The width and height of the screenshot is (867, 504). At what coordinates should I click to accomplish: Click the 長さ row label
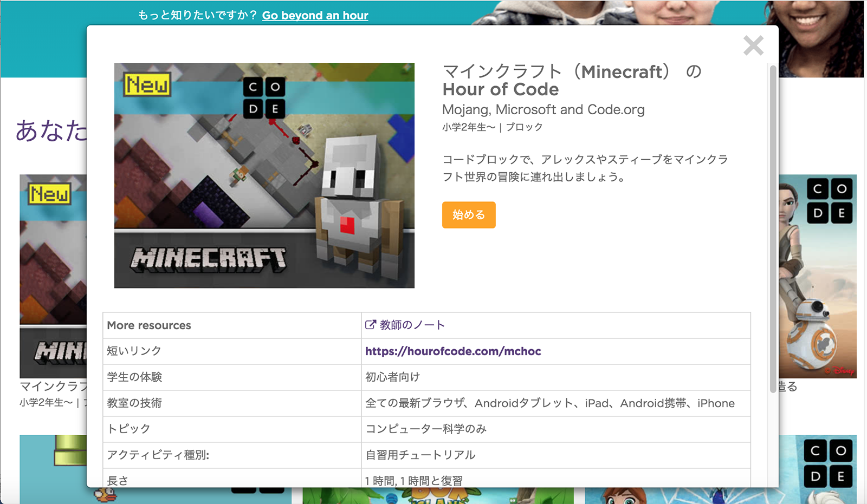(118, 481)
